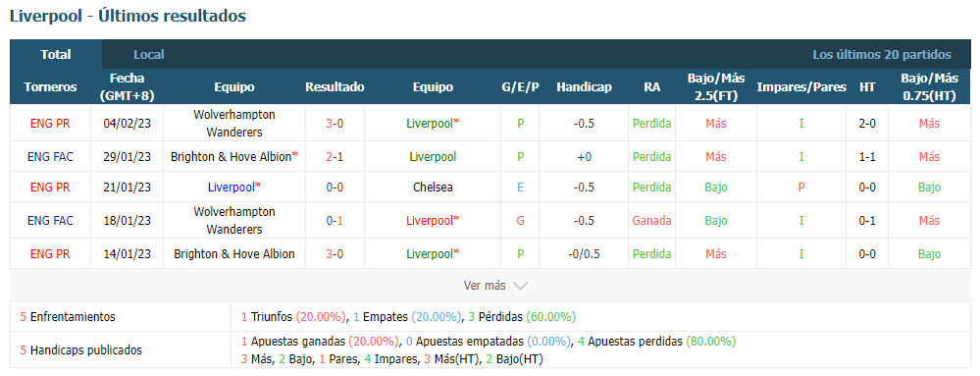
Task: Switch to the Local tab
Action: pos(149,54)
